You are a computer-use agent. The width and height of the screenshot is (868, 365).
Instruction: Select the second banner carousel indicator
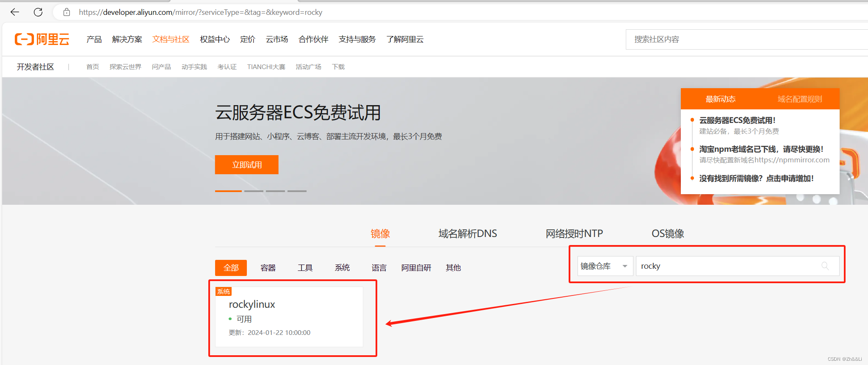[x=254, y=191]
